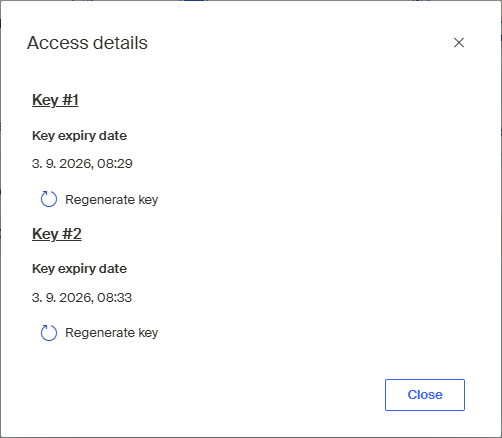Dismiss the dialog with the X icon
Viewport: 502px width, 438px height.
coord(459,42)
